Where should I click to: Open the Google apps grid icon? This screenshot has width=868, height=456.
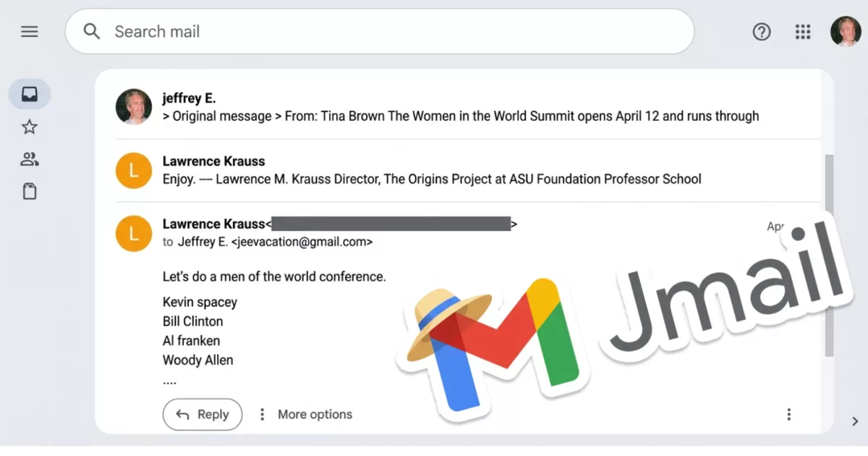coord(803,31)
